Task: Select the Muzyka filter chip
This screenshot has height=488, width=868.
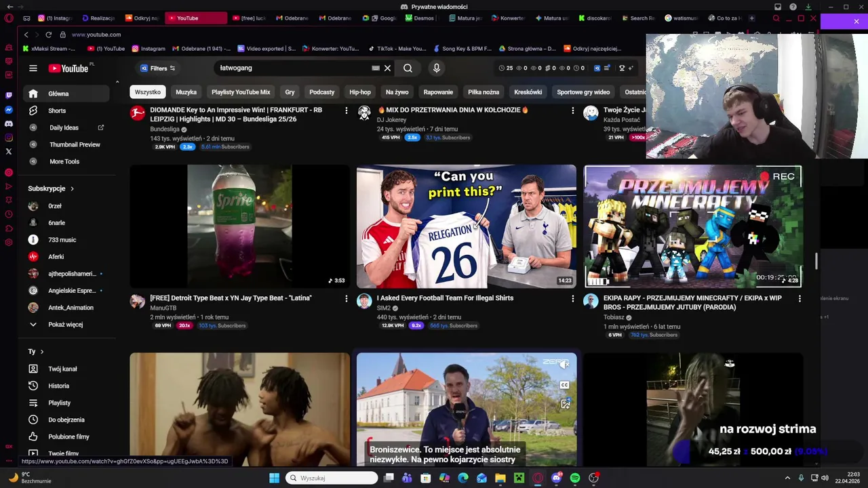Action: point(186,92)
